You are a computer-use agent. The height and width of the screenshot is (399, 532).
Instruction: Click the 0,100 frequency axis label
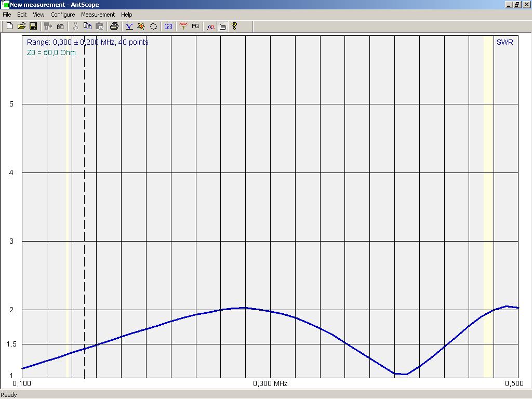(x=22, y=384)
